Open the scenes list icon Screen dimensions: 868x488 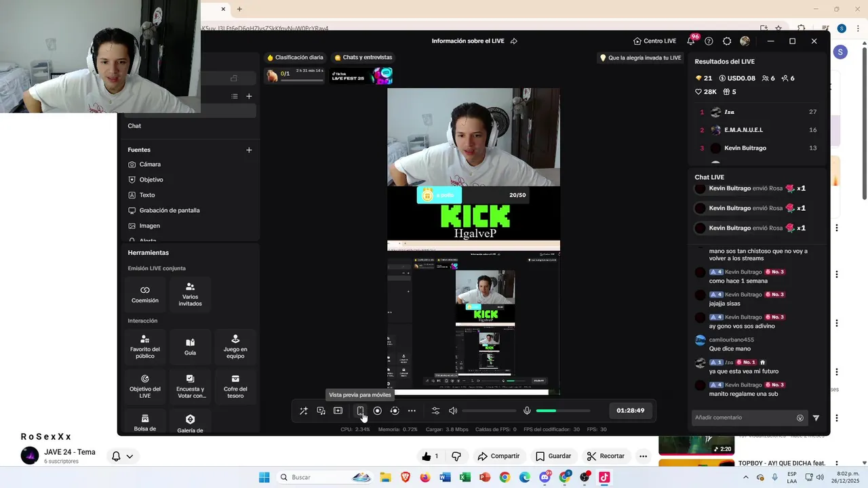tap(235, 96)
